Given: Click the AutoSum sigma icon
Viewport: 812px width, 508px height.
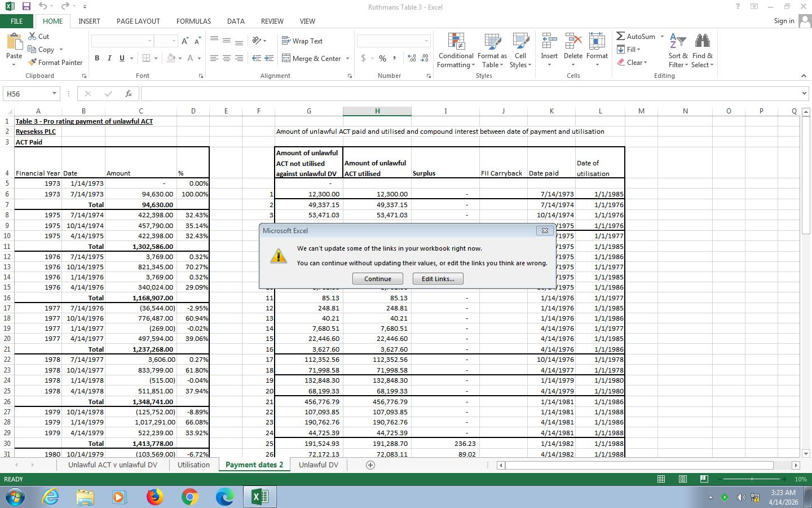Looking at the screenshot, I should point(621,37).
